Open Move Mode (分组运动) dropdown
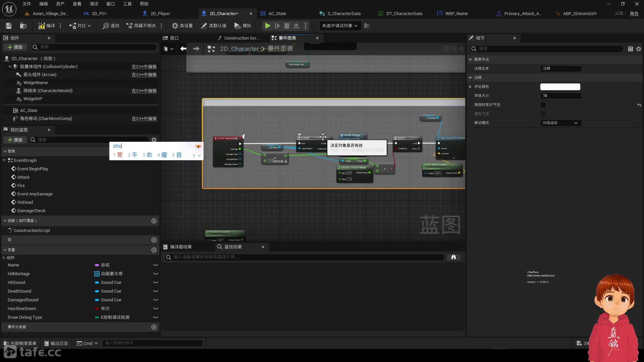The width and height of the screenshot is (644, 362). pyautogui.click(x=560, y=123)
